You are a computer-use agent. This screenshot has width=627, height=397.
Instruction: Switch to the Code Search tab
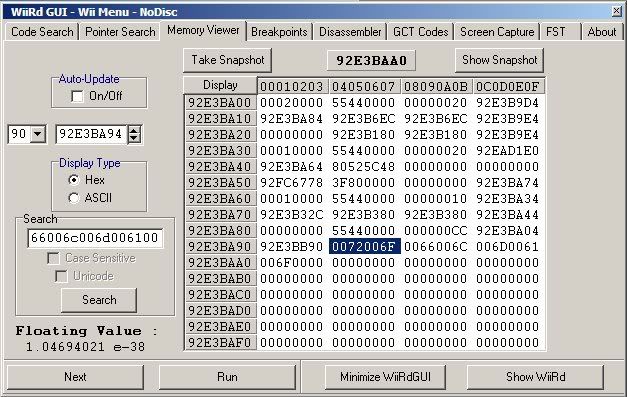coord(42,32)
